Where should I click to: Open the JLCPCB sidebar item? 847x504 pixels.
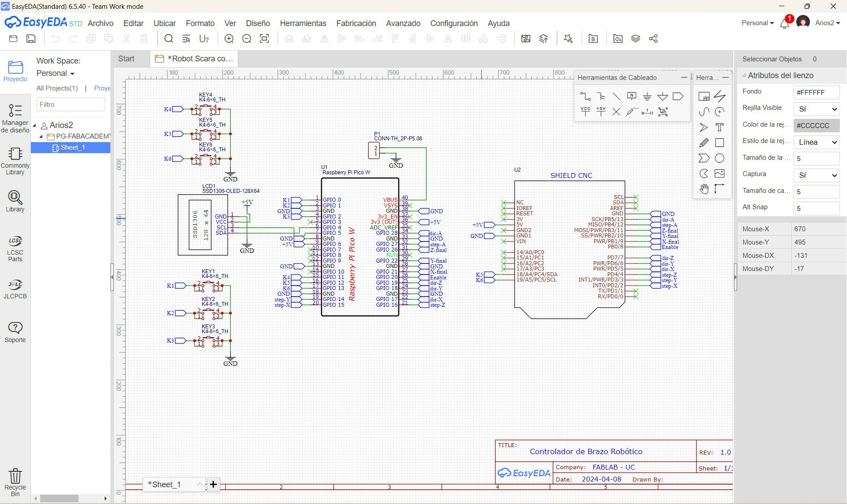tap(15, 289)
